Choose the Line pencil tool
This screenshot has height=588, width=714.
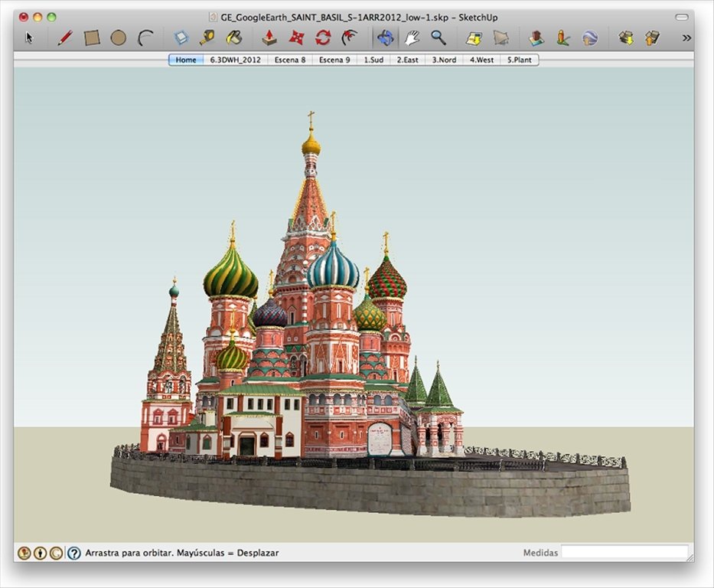coord(65,38)
